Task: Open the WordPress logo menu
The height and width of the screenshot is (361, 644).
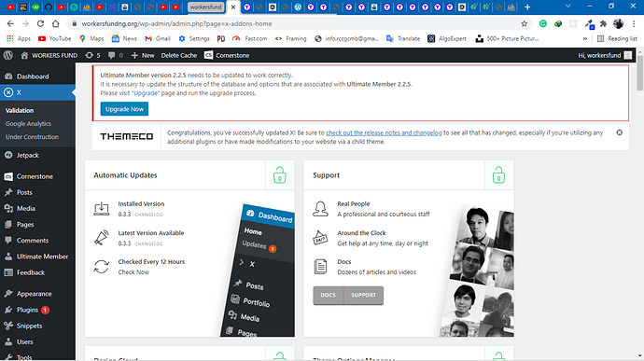Action: (8, 55)
